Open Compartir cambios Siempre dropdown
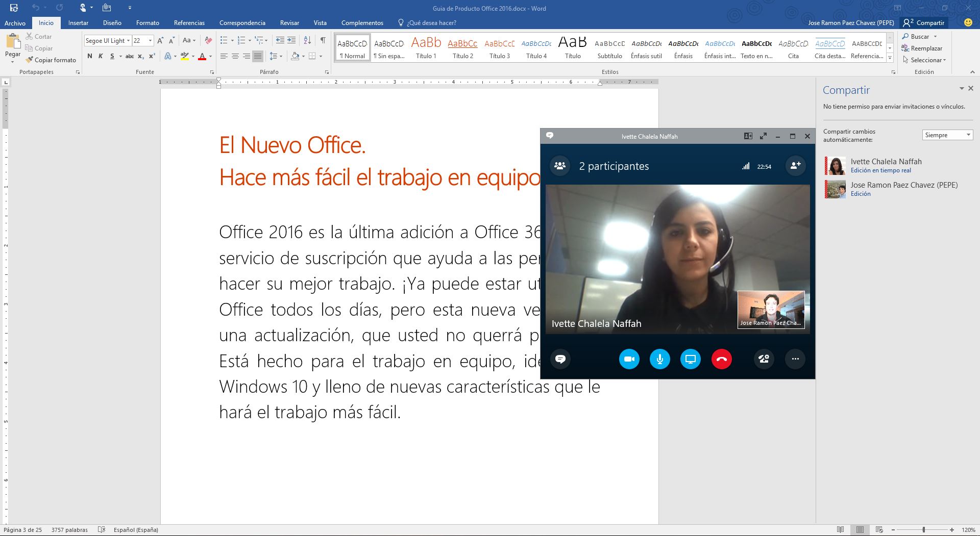This screenshot has height=536, width=980. click(x=947, y=135)
